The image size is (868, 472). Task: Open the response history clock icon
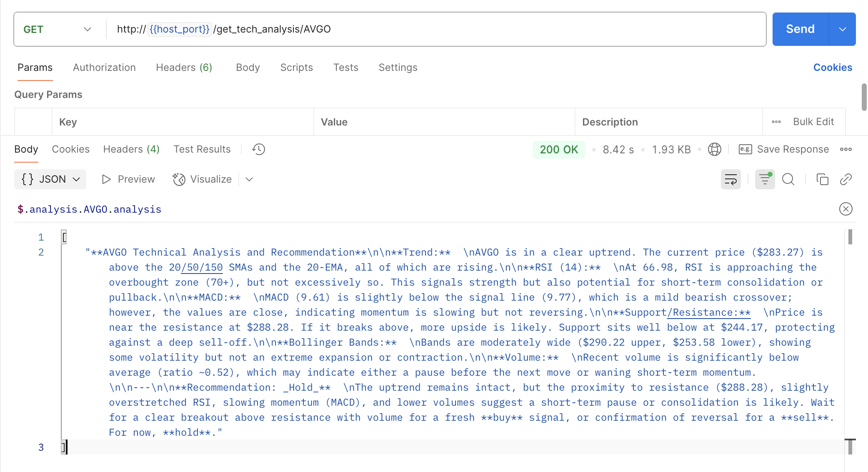point(258,149)
